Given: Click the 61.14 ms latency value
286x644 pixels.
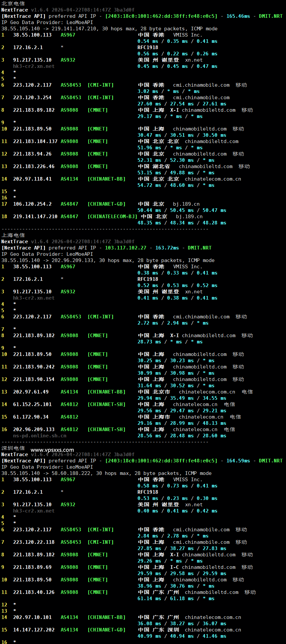Looking at the screenshot, I should (x=149, y=599).
